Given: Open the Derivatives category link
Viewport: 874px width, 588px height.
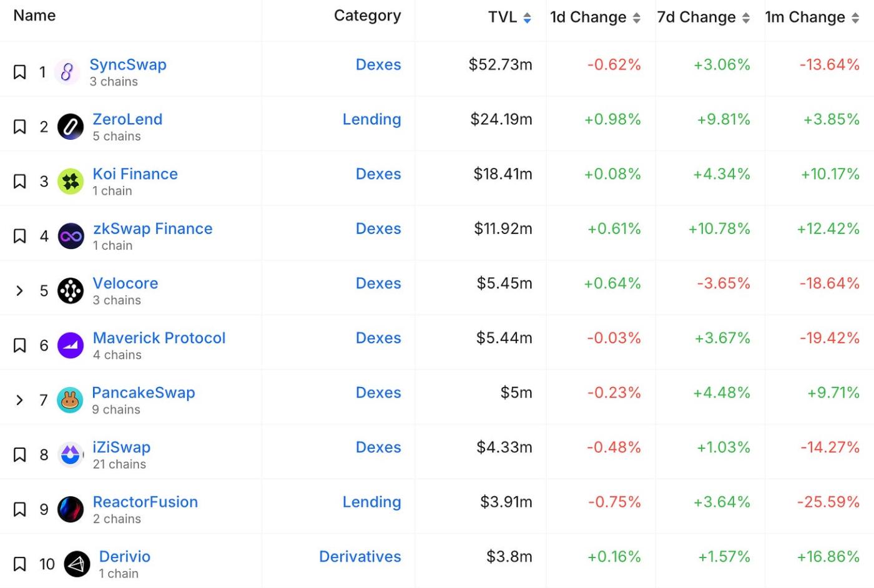Looking at the screenshot, I should [360, 557].
